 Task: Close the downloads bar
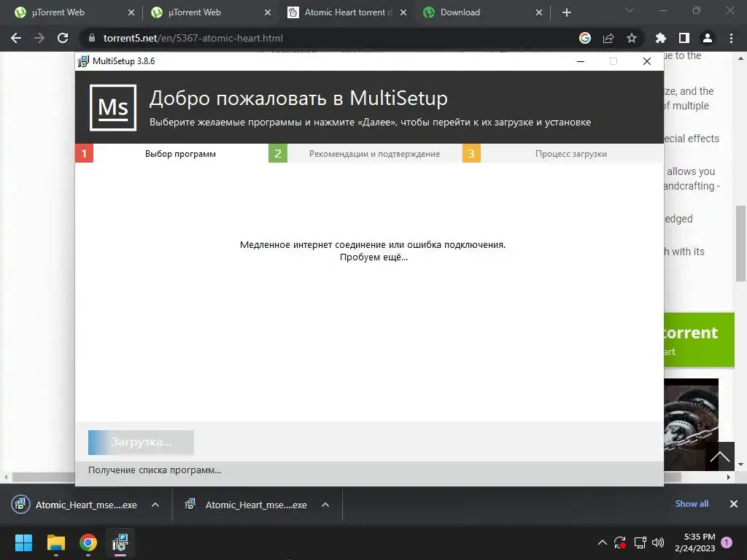tap(734, 504)
